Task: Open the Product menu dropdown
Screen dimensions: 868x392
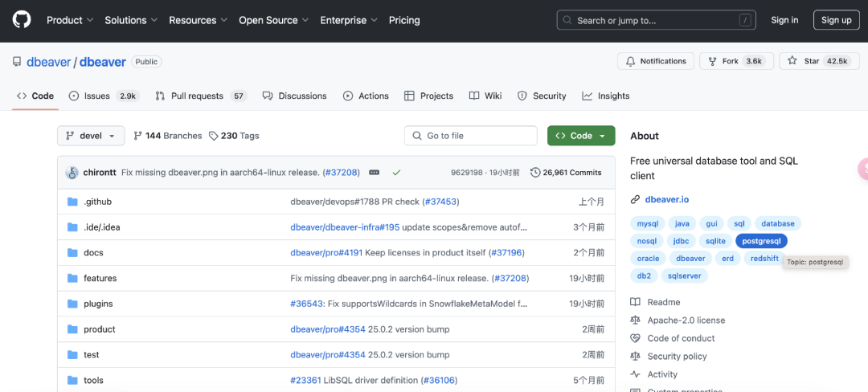Action: point(70,20)
